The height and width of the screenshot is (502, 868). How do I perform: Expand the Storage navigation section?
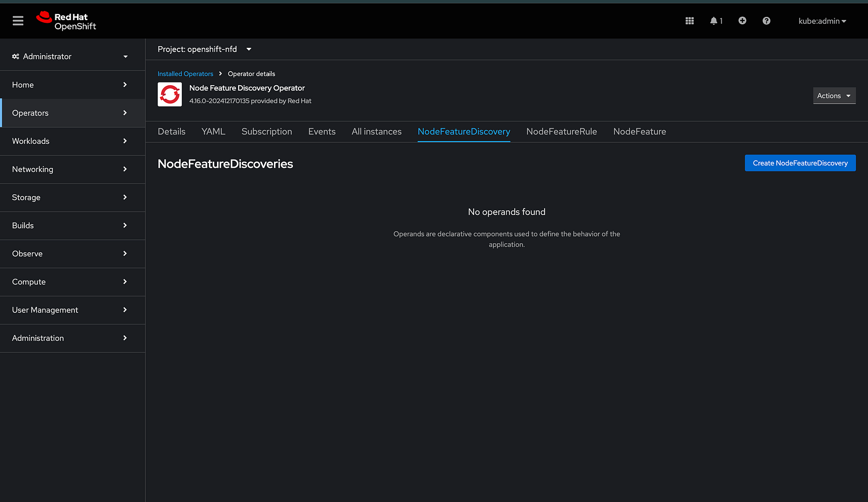tap(72, 198)
